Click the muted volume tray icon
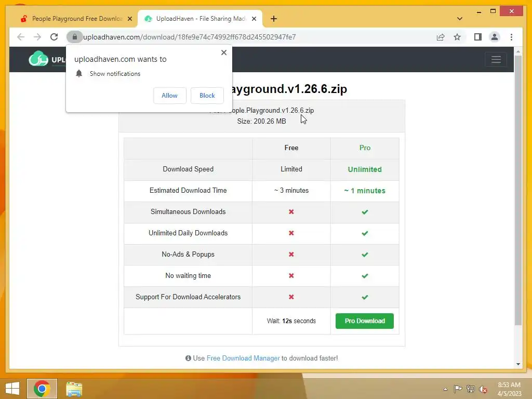This screenshot has width=532, height=399. coord(483,389)
